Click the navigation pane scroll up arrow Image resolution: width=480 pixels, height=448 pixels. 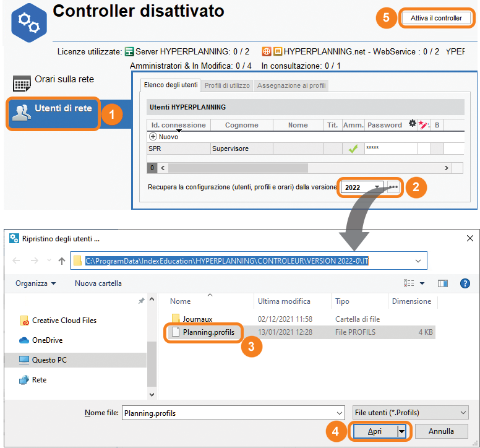point(152,299)
